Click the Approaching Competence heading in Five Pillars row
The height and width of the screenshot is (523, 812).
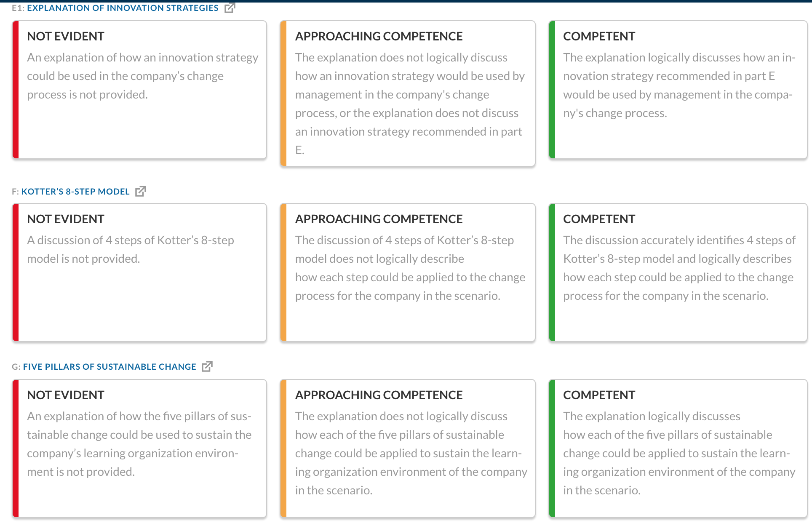coord(379,395)
